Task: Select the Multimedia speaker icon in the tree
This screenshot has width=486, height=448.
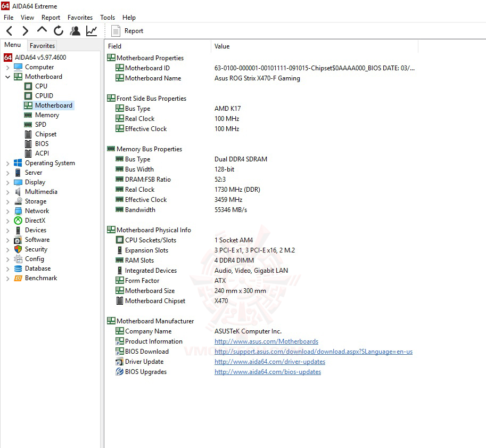Action: 18,192
